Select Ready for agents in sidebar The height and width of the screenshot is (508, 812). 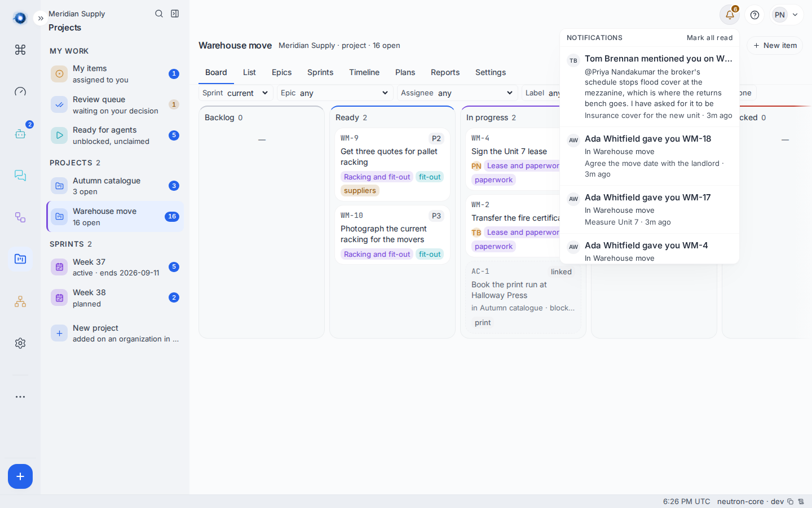pyautogui.click(x=115, y=135)
